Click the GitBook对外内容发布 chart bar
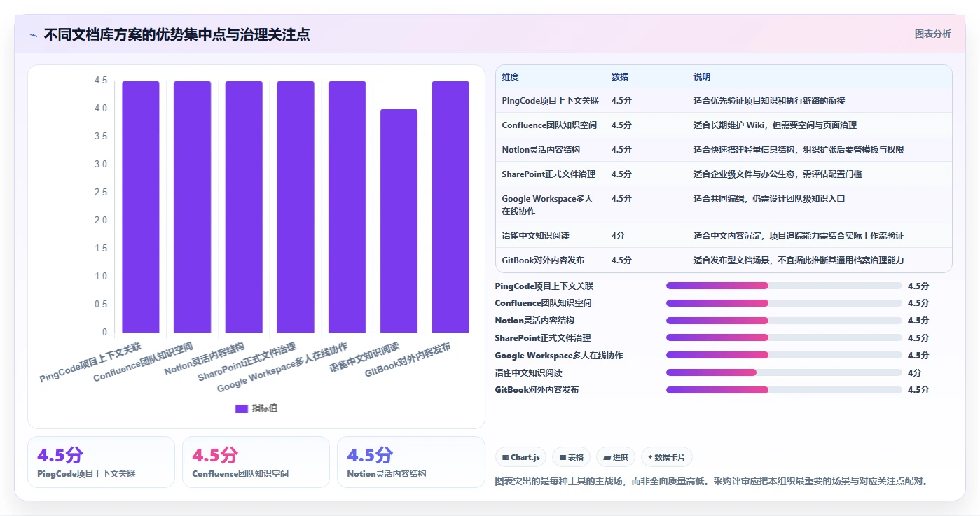980x516 pixels. [450, 207]
